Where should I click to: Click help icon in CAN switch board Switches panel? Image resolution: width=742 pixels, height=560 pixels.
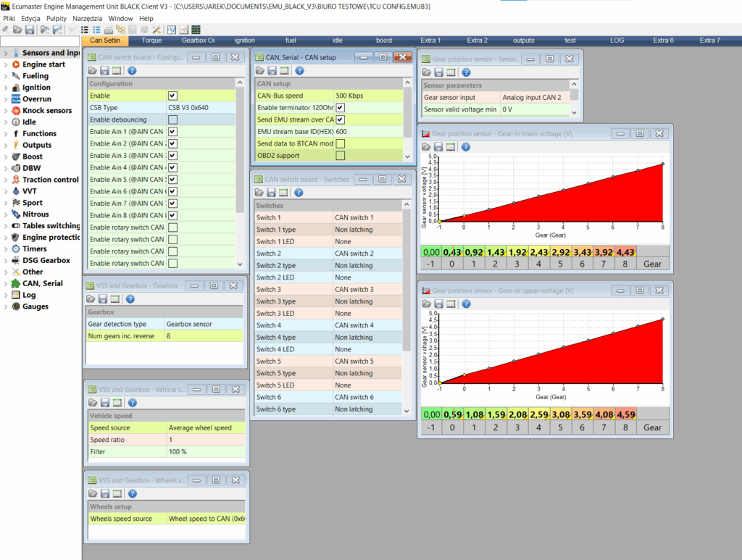click(x=299, y=193)
